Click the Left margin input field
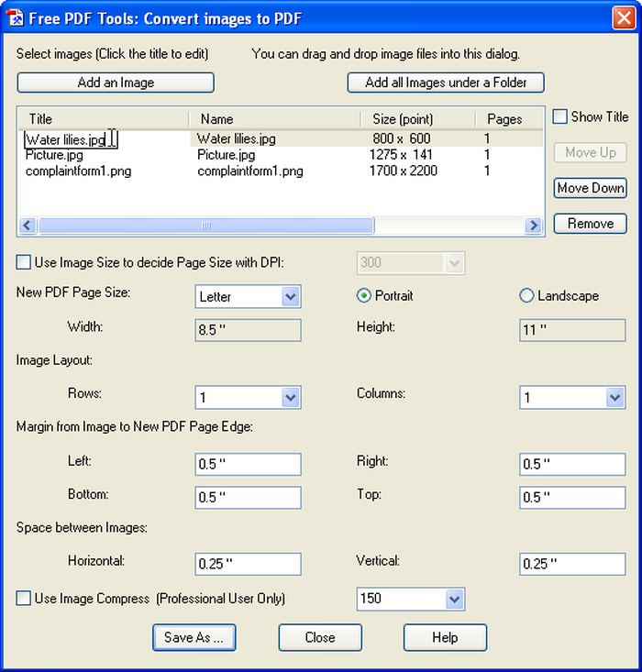Screen dimensions: 642x672 click(248, 464)
